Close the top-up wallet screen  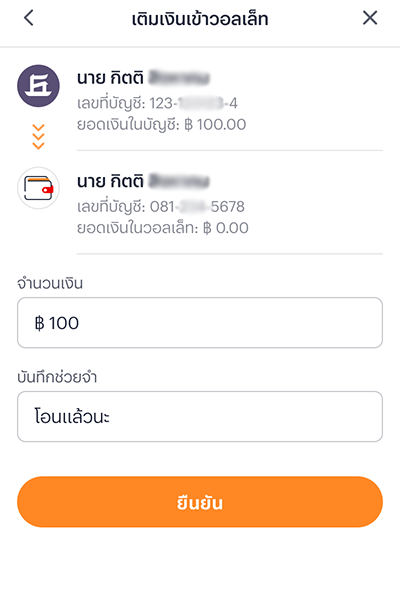[x=370, y=18]
